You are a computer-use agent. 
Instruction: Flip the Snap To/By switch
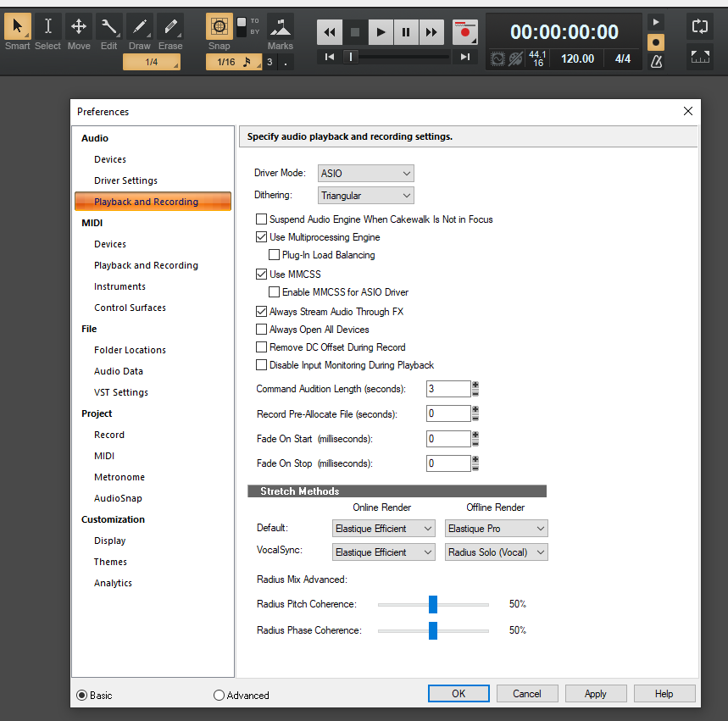[242, 27]
